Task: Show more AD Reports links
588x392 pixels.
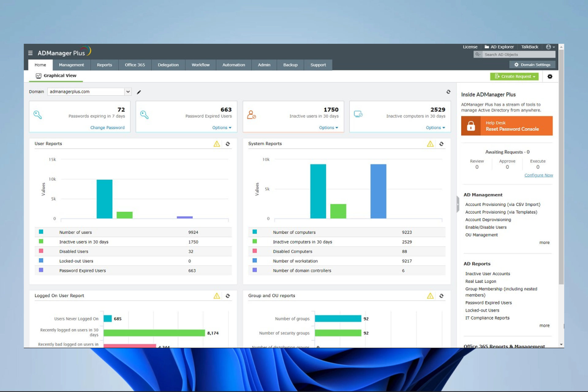Action: (545, 326)
